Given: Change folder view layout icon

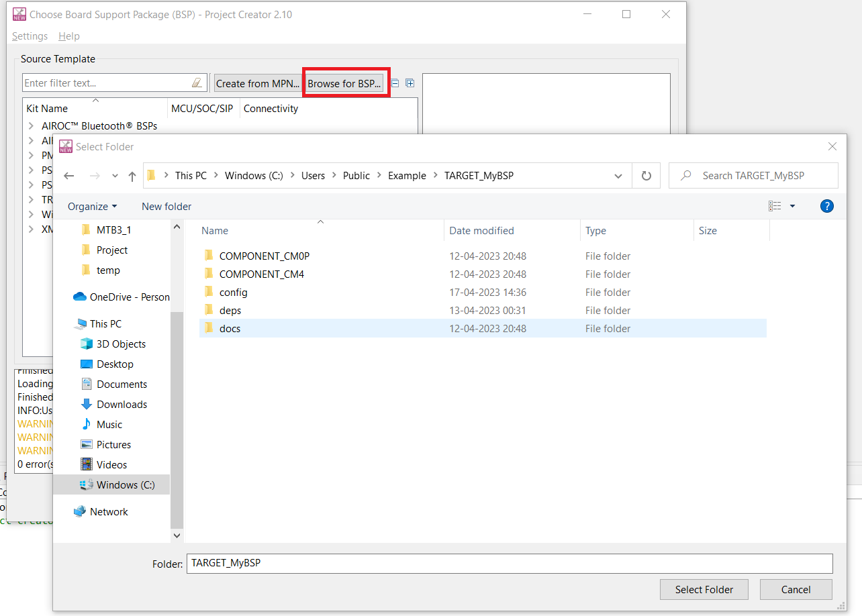Looking at the screenshot, I should 775,206.
